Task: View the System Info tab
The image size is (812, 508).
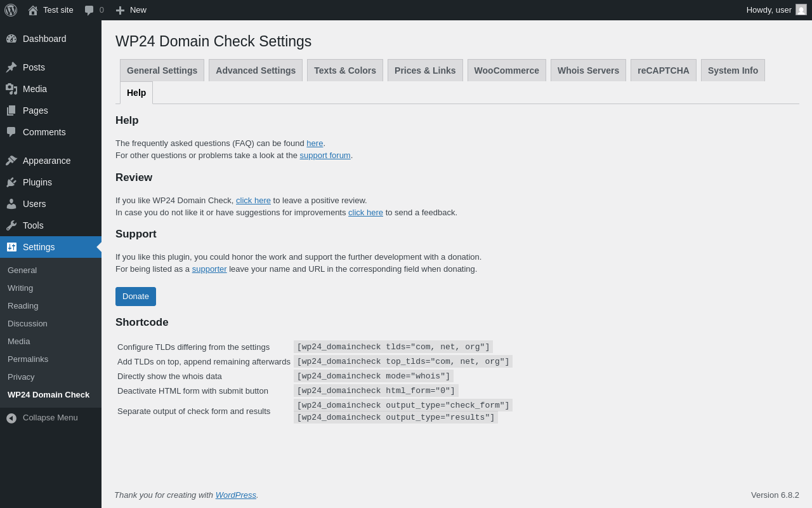Action: tap(733, 70)
